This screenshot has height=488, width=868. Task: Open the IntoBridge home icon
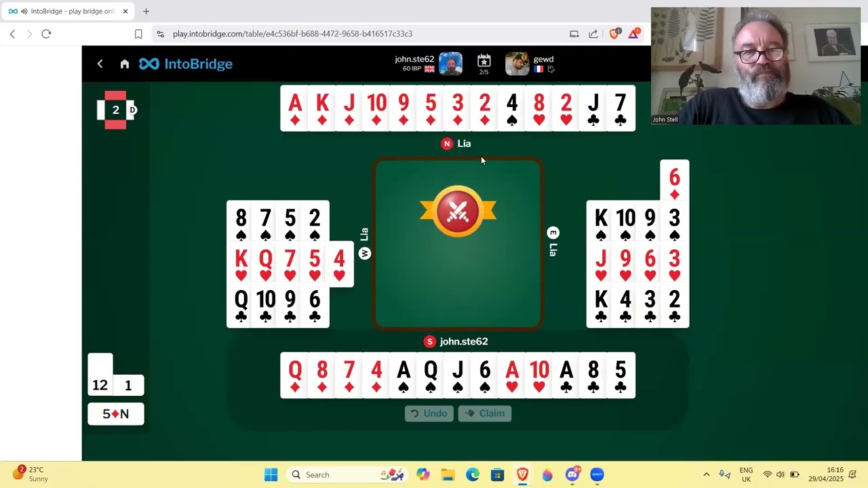pyautogui.click(x=125, y=64)
